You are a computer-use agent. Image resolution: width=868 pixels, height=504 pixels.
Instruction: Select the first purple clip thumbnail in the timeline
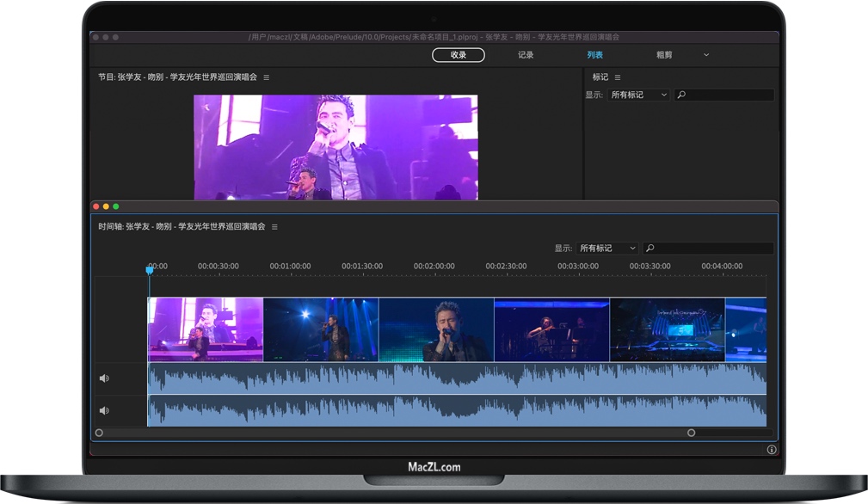[x=204, y=329]
